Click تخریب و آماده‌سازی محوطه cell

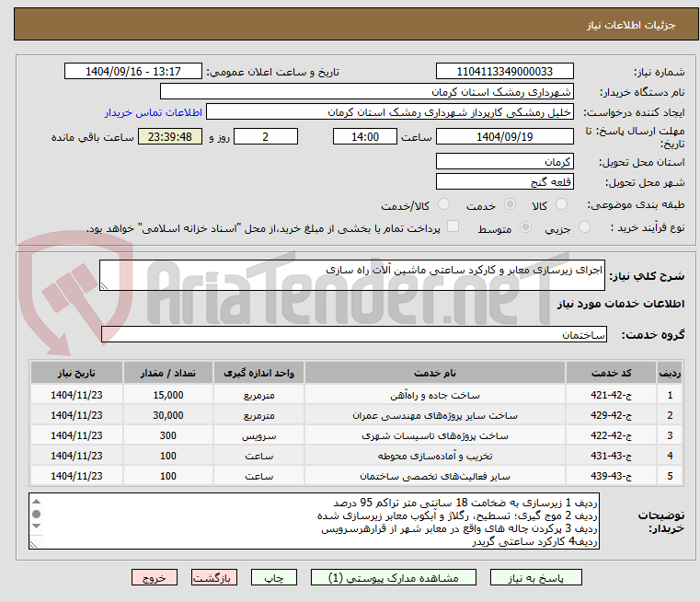click(435, 456)
